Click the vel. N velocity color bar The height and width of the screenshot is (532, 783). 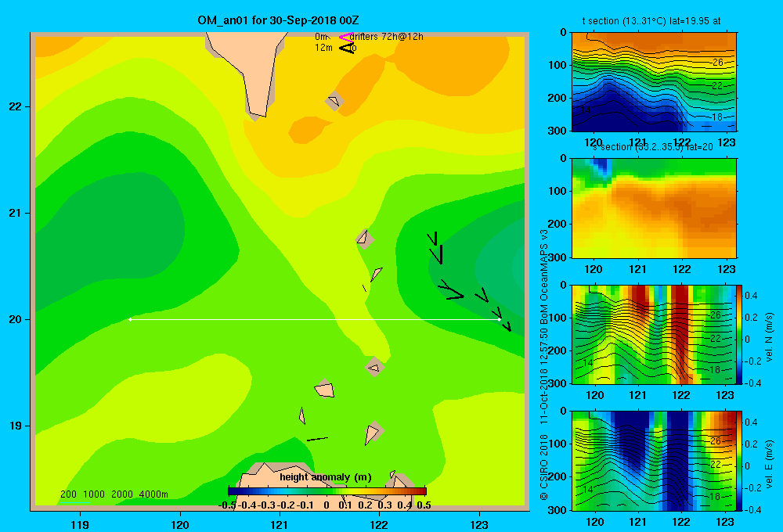739,334
